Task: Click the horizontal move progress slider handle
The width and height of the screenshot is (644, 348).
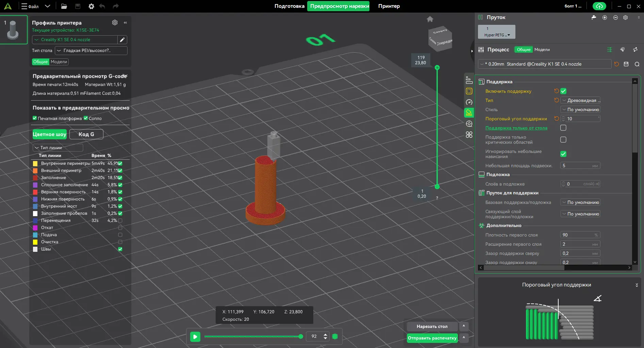Action: click(x=300, y=336)
